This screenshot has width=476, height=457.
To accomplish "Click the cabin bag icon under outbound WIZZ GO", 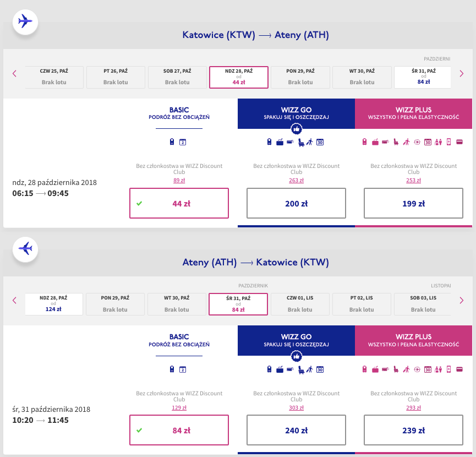I will (x=269, y=142).
